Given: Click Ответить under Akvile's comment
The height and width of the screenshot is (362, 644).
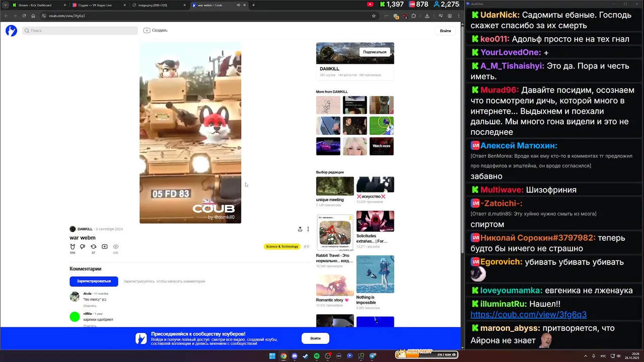Looking at the screenshot, I should (x=90, y=306).
